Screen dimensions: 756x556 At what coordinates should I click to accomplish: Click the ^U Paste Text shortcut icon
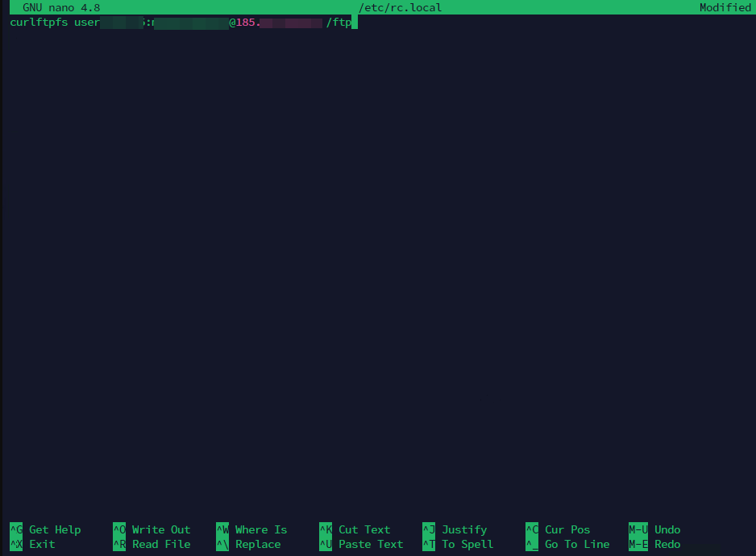click(x=325, y=544)
